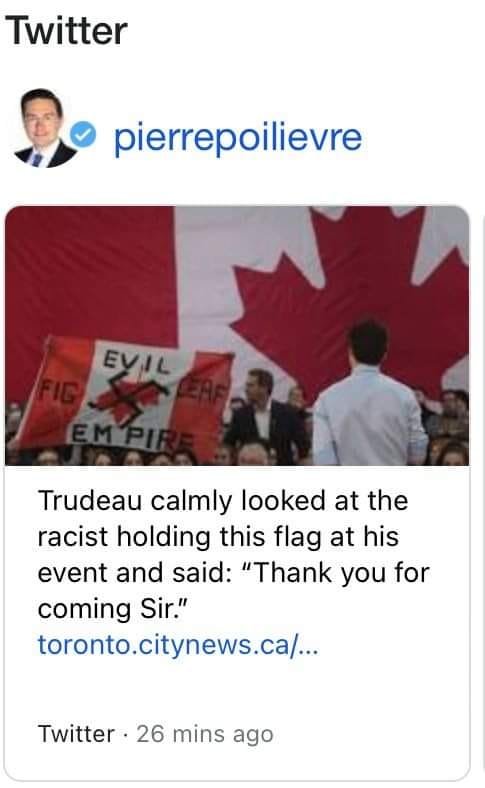Click the man in the light blue shirt
The image size is (485, 788).
370,393
